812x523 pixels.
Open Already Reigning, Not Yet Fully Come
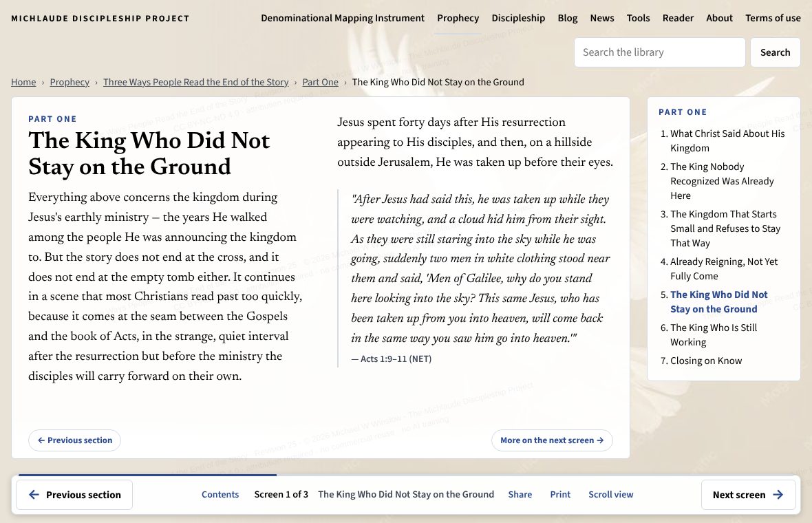pyautogui.click(x=723, y=269)
